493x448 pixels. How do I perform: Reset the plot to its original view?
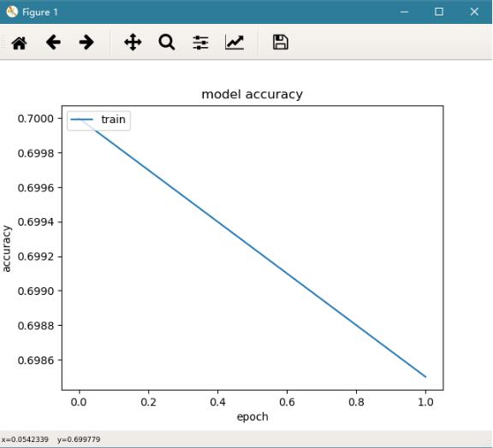point(19,43)
